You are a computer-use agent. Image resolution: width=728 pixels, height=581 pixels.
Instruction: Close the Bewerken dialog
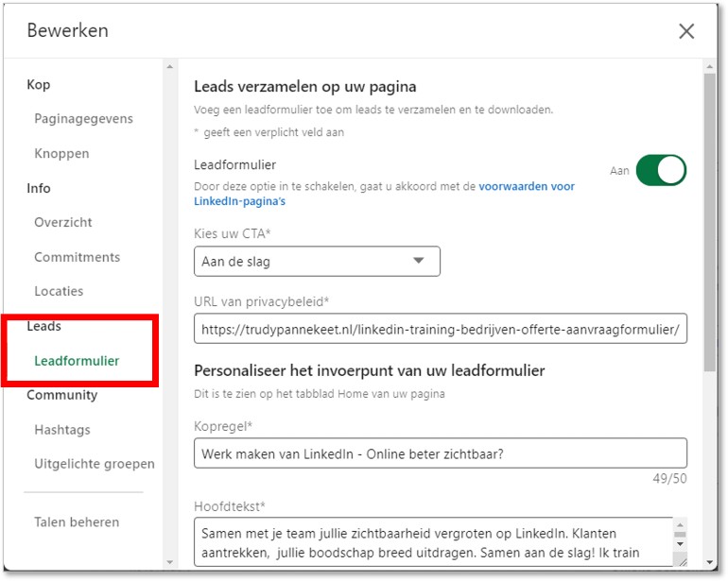pyautogui.click(x=686, y=31)
